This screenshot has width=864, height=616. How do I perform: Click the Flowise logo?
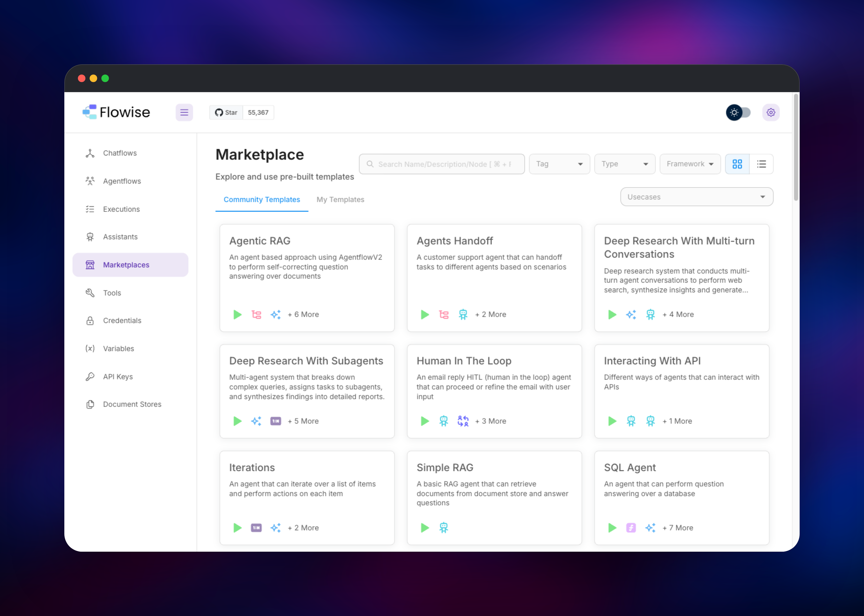[x=116, y=112]
